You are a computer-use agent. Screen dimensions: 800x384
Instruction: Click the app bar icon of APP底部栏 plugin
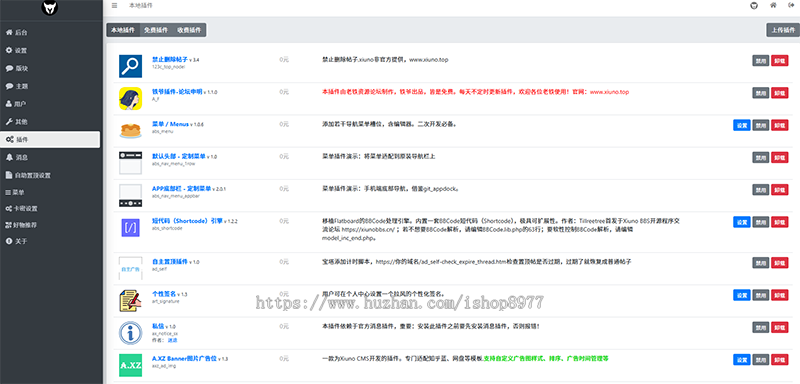[131, 195]
